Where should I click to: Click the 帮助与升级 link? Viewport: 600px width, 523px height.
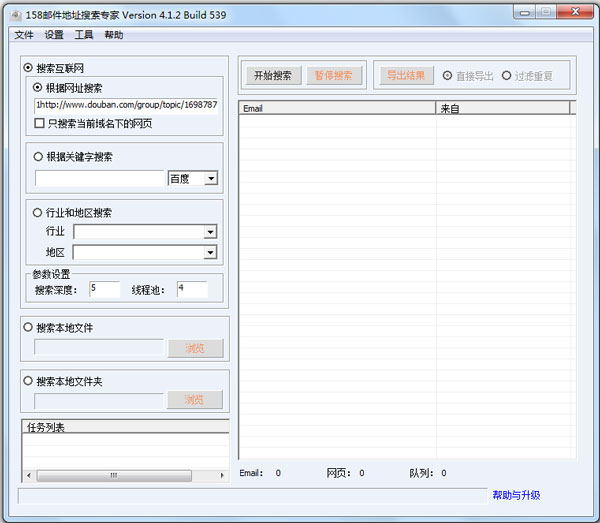(x=515, y=495)
